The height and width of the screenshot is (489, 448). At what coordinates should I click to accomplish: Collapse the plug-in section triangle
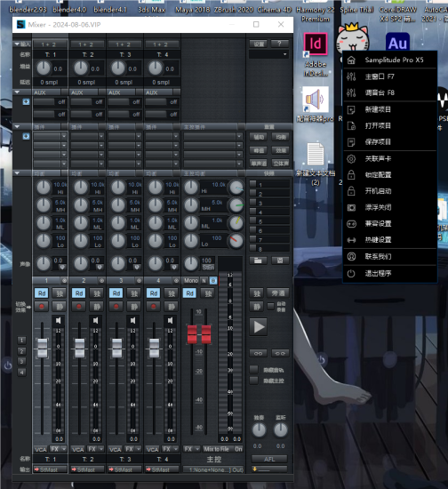[x=17, y=126]
